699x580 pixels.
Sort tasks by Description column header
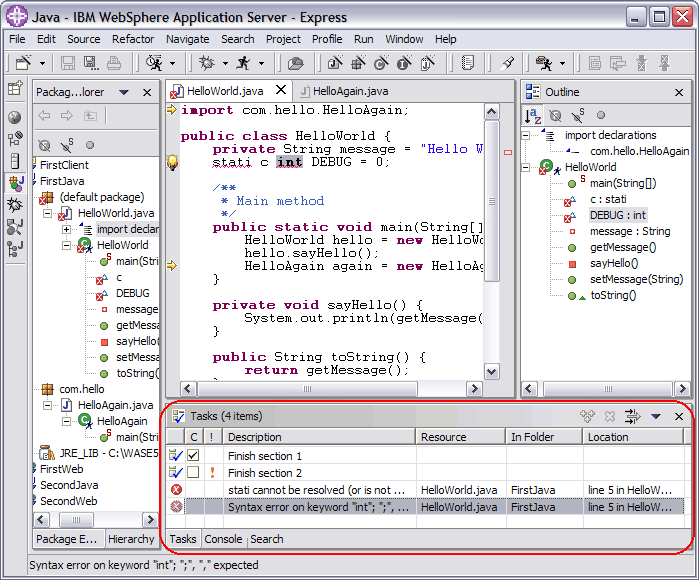click(x=319, y=437)
